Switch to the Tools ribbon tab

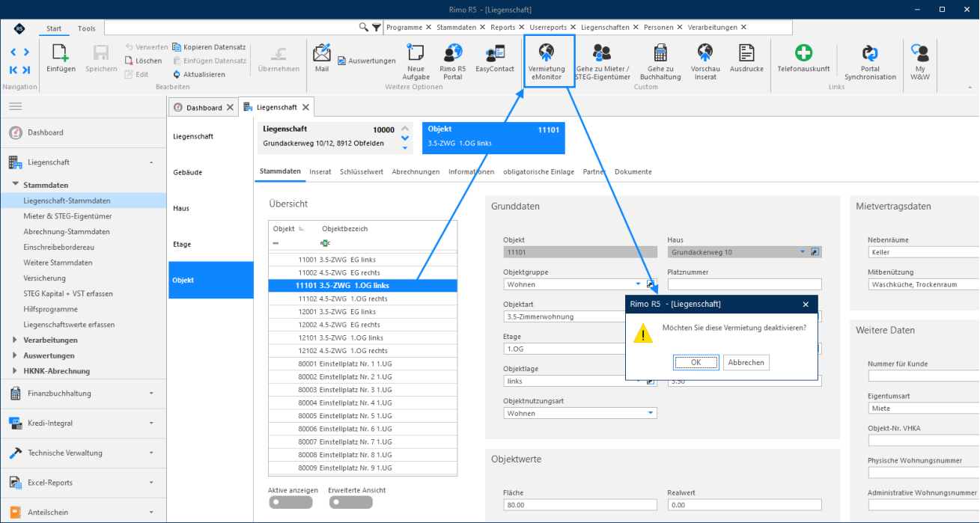coord(87,28)
